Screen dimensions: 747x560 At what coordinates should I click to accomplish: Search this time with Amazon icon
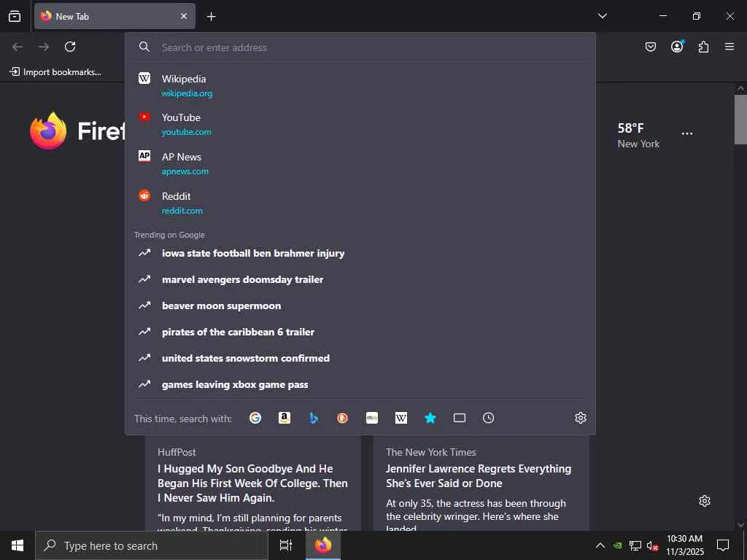285,418
